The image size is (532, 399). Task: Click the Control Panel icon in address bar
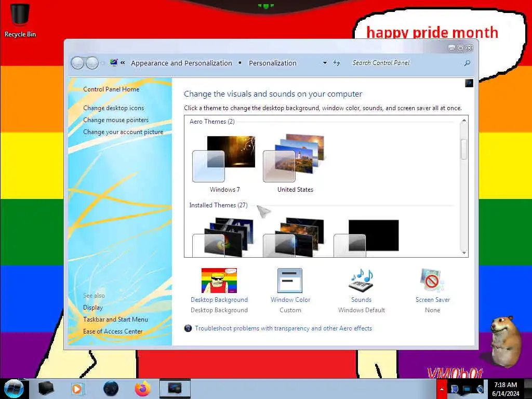(113, 62)
